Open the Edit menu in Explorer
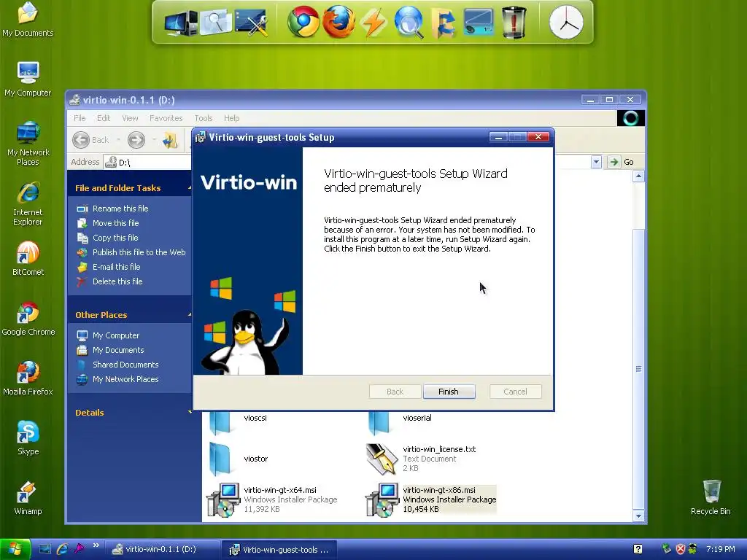This screenshot has height=560, width=747. tap(104, 118)
